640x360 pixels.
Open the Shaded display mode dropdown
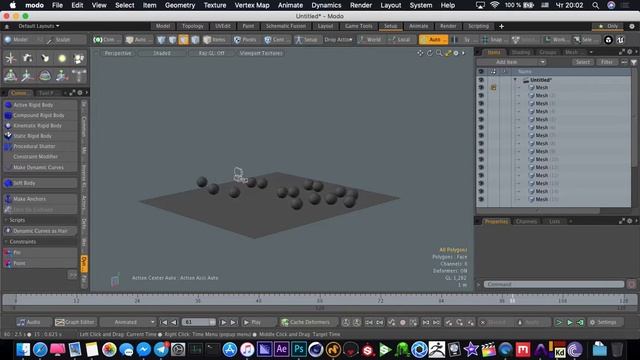pos(162,53)
